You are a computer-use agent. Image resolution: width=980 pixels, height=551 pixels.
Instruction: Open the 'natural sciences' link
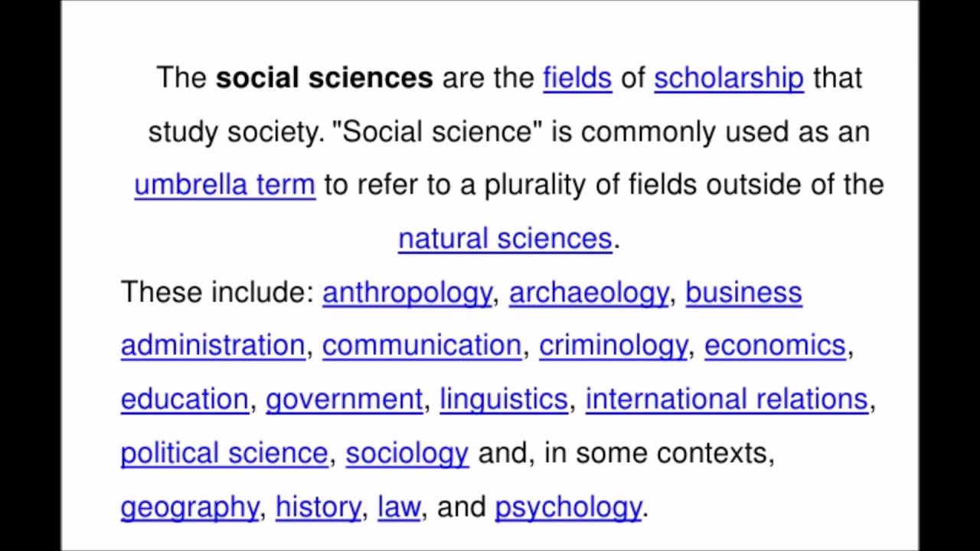point(505,239)
